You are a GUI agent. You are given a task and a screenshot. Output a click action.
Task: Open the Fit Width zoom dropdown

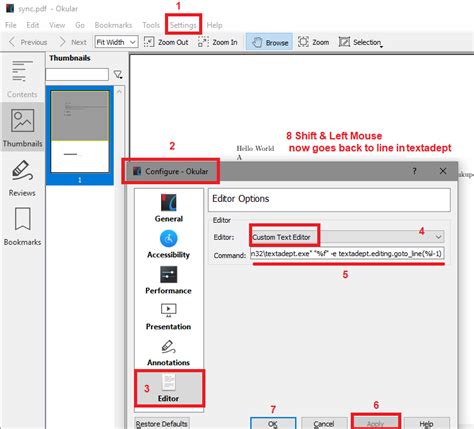click(x=116, y=42)
